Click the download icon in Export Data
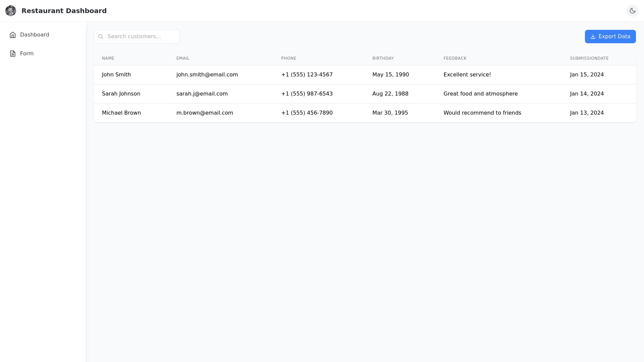Image resolution: width=644 pixels, height=362 pixels. pyautogui.click(x=593, y=37)
